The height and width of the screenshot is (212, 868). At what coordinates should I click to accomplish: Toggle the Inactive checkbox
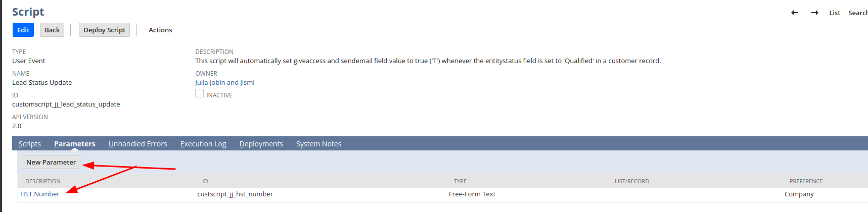(x=200, y=93)
